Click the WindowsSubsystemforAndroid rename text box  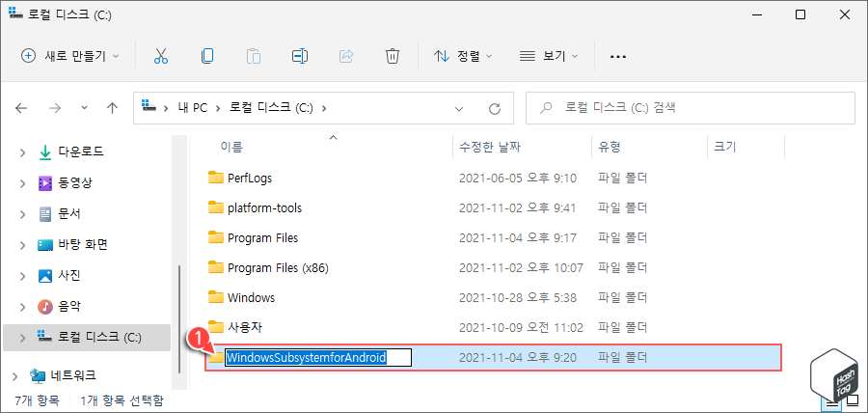tap(317, 358)
